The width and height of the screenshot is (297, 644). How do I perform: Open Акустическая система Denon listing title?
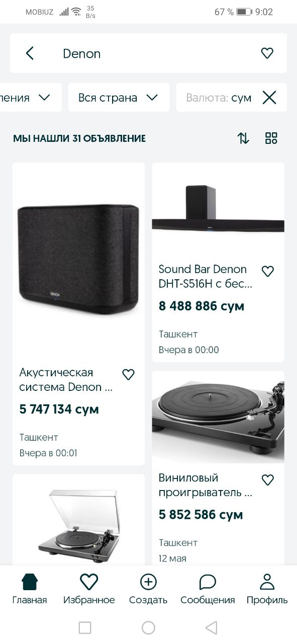pyautogui.click(x=66, y=380)
